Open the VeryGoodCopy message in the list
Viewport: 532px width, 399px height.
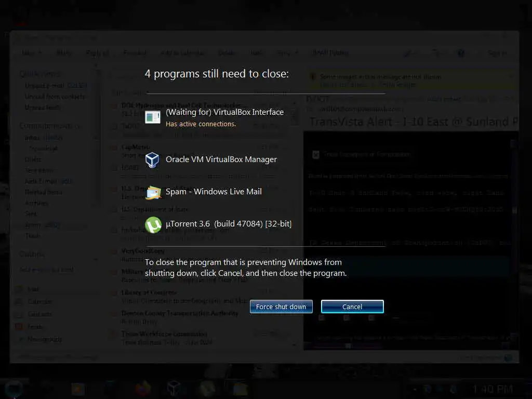tap(200, 255)
